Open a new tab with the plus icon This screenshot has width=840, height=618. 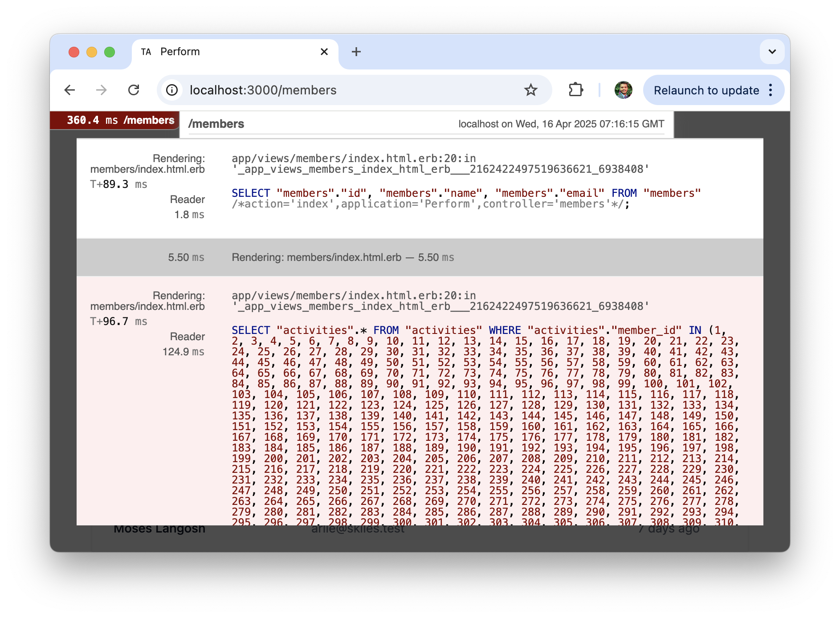pyautogui.click(x=356, y=52)
